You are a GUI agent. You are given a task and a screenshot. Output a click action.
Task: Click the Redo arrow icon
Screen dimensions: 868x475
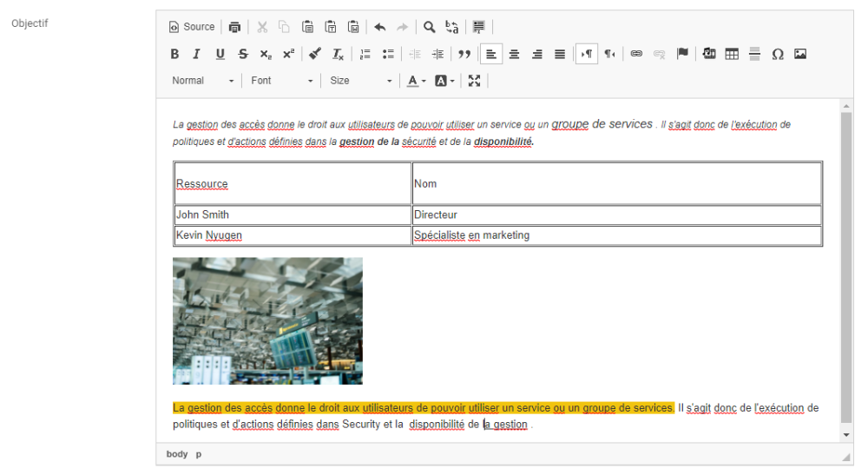[403, 27]
